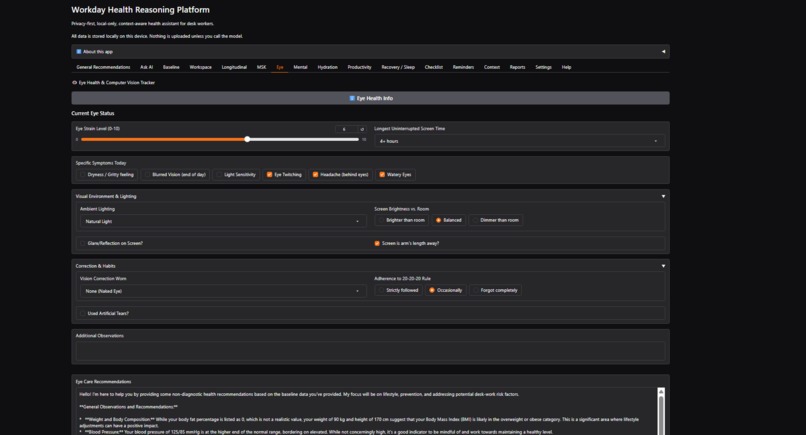This screenshot has height=435, width=806.
Task: Click the Specific Symptoms Today label
Action: (101, 163)
